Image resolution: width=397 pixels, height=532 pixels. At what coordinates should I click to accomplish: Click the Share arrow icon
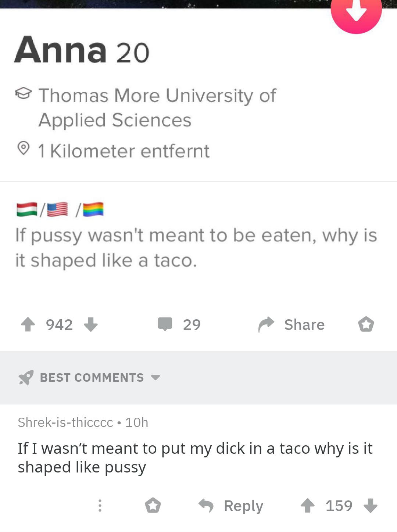[266, 324]
